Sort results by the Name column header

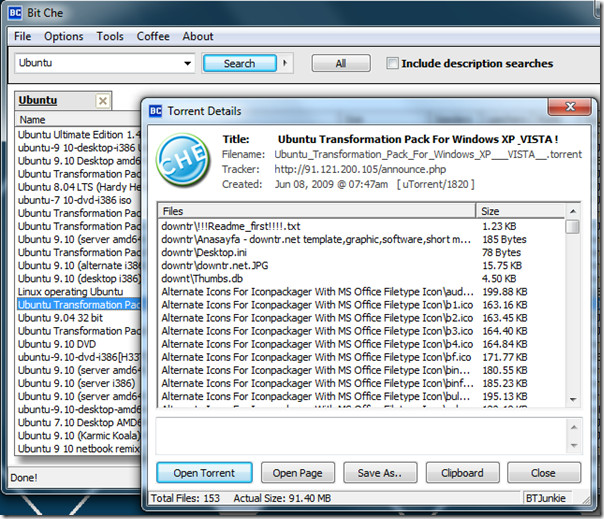(x=79, y=120)
